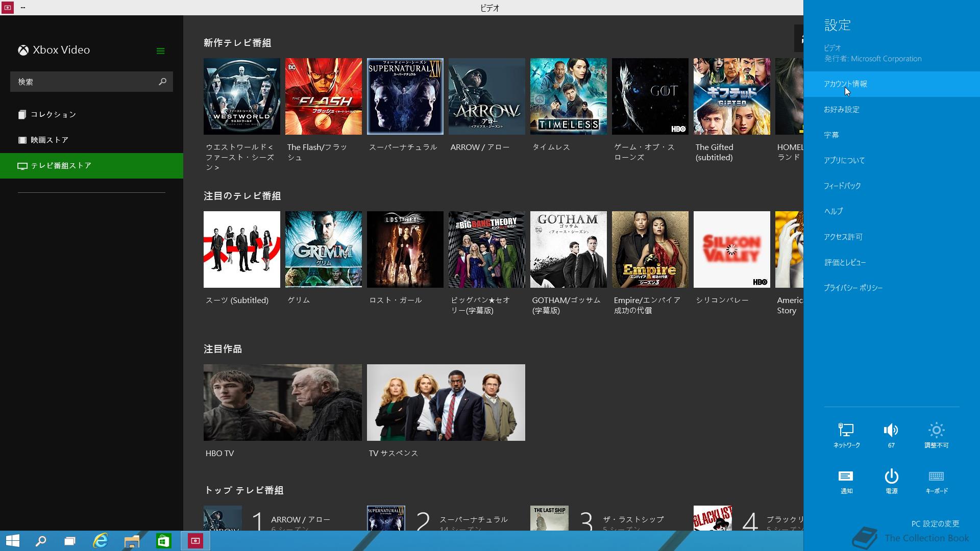Viewport: 980px width, 551px height.
Task: Click the search magnifier icon
Action: tap(162, 82)
